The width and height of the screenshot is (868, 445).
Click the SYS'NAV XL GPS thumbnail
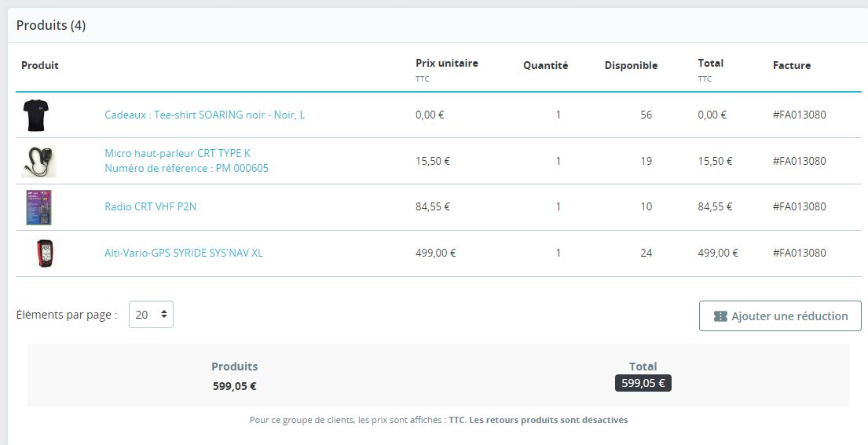point(44,254)
